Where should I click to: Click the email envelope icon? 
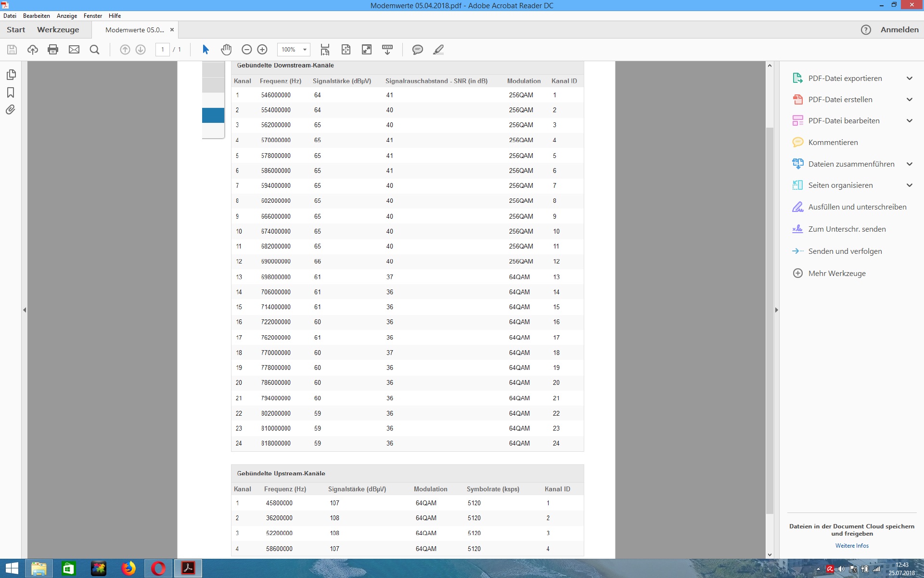74,50
